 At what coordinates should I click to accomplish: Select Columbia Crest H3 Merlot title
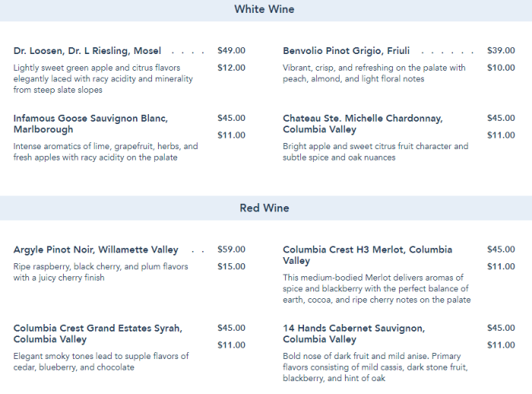click(x=367, y=255)
